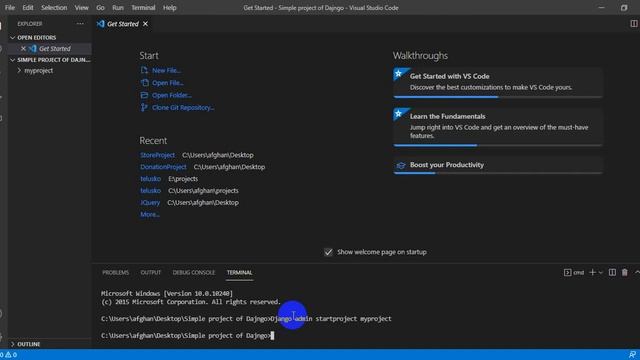Click the Boost your Productivity progress bar

[x=498, y=173]
